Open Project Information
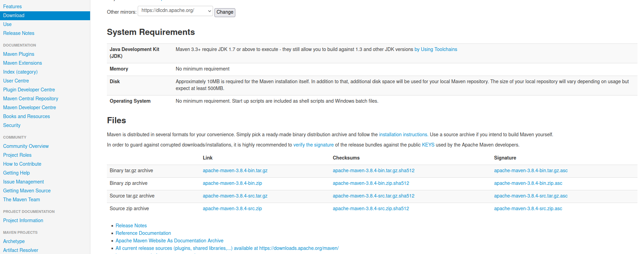The image size is (644, 254). tap(23, 220)
